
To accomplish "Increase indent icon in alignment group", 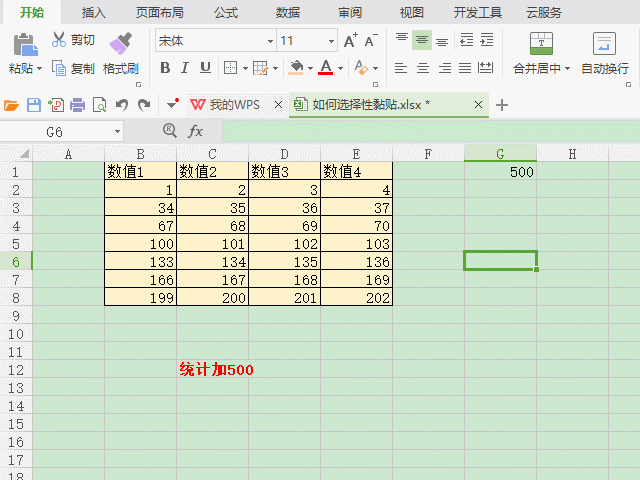I will tap(487, 40).
